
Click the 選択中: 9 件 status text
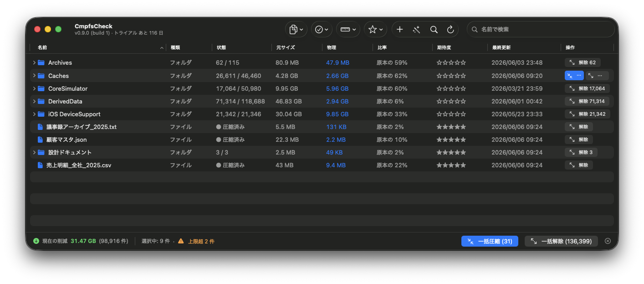(156, 241)
